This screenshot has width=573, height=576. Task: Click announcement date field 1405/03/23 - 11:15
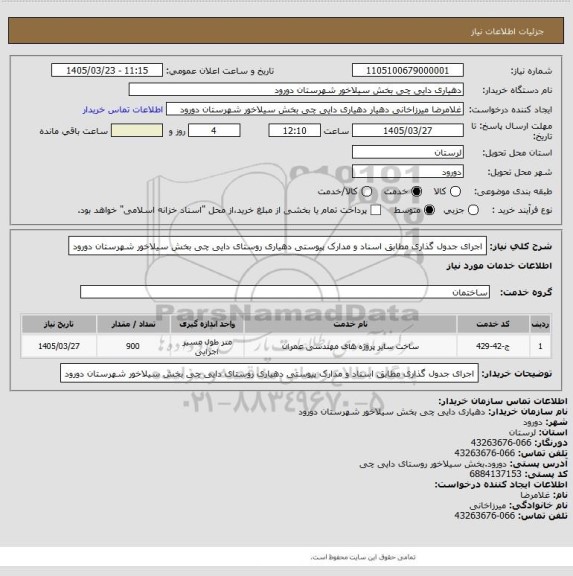pos(107,70)
